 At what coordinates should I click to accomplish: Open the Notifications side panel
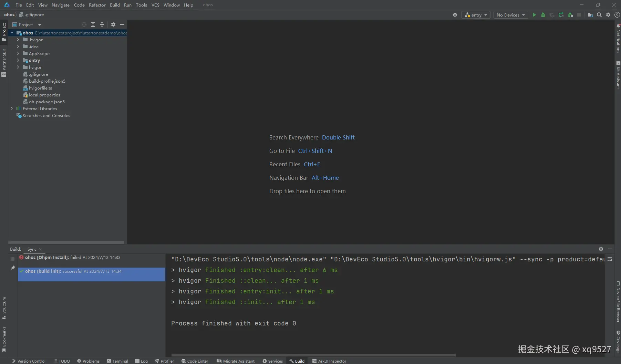[618, 39]
